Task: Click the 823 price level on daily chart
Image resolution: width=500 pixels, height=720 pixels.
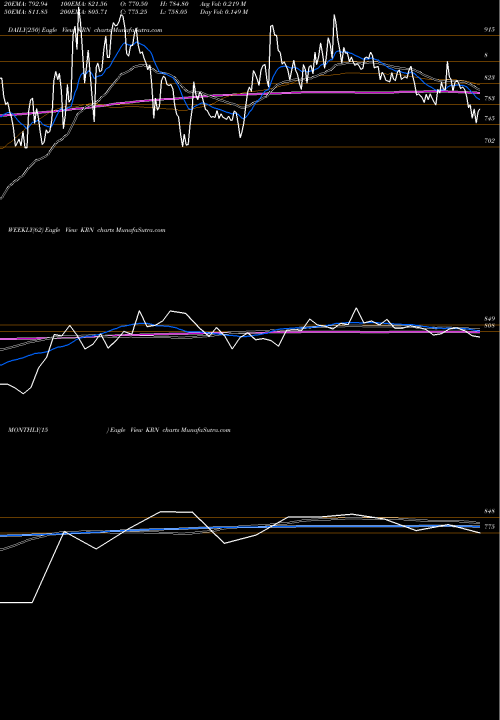Action: (489, 78)
